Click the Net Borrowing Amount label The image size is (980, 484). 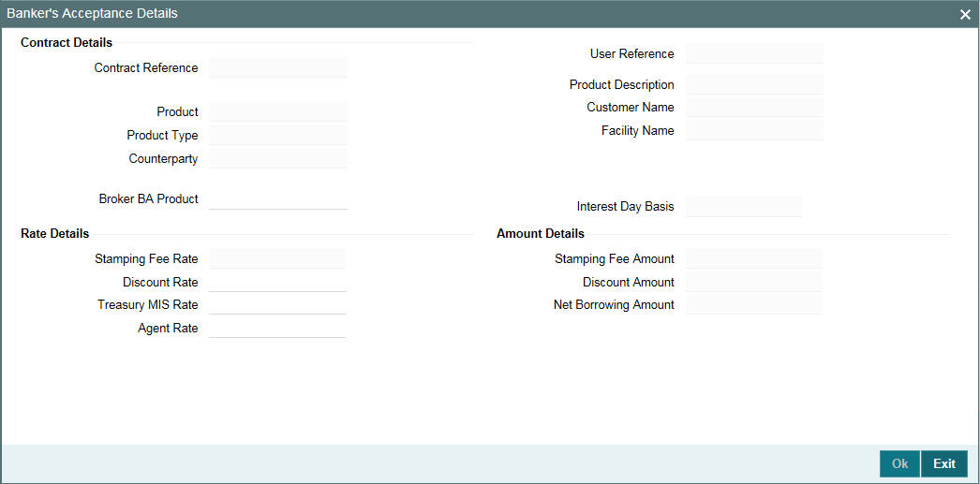[x=614, y=305]
